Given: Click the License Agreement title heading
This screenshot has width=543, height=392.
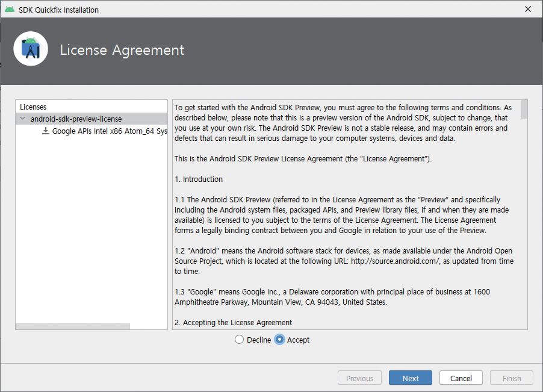Looking at the screenshot, I should pyautogui.click(x=122, y=50).
